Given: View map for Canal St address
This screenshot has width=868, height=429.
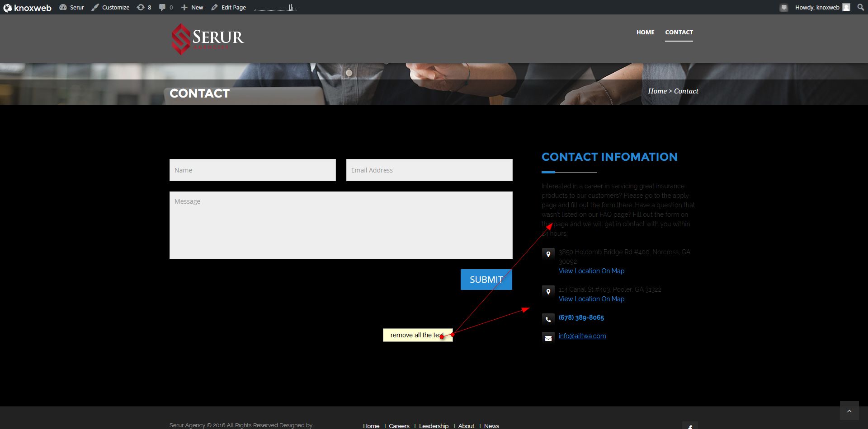Looking at the screenshot, I should tap(591, 299).
